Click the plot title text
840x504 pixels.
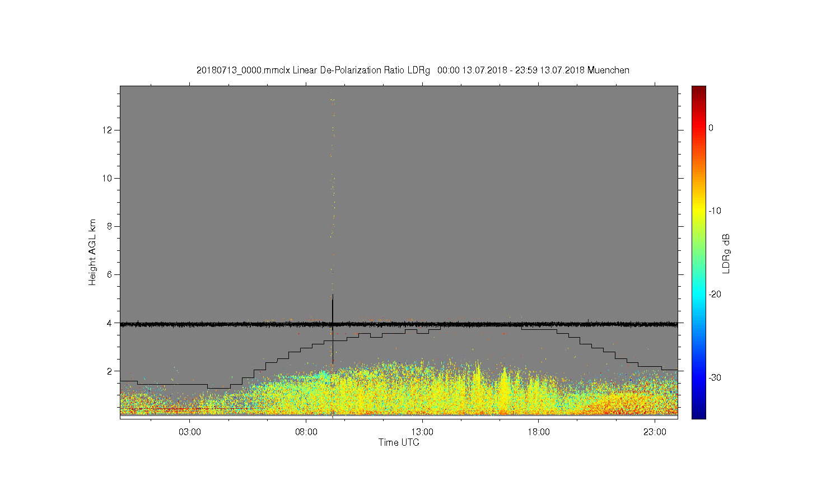pos(413,70)
